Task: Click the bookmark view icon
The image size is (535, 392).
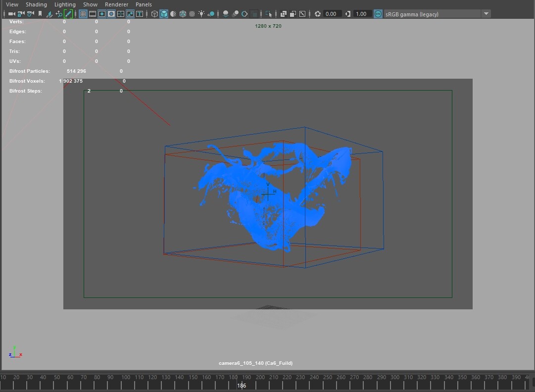Action: click(40, 14)
